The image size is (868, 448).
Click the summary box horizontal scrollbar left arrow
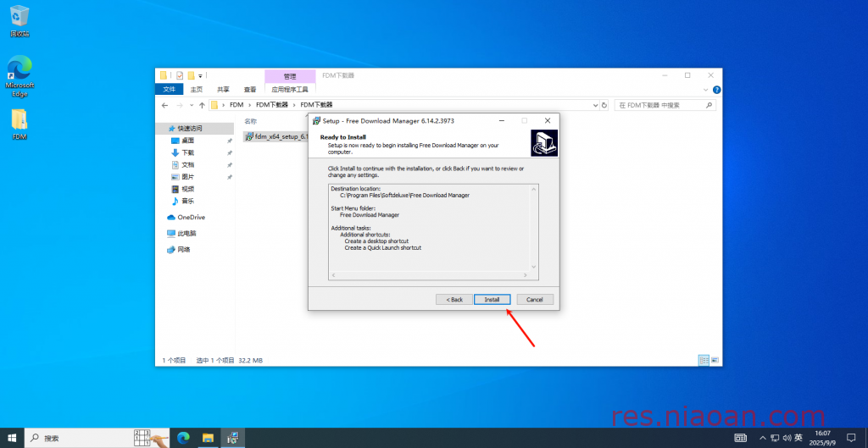coord(333,275)
